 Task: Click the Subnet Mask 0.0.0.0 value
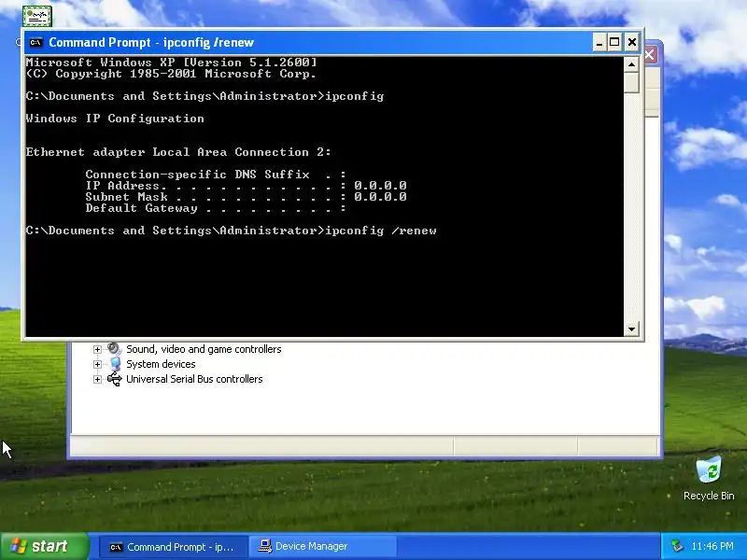click(380, 197)
